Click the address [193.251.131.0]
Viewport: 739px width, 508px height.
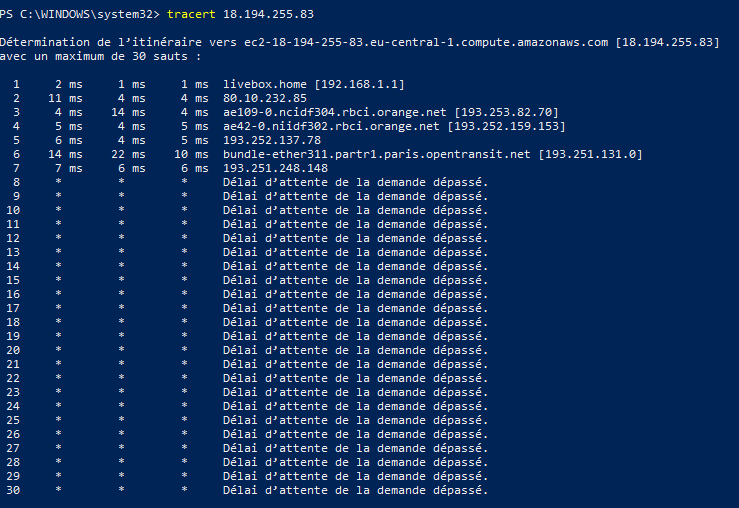coord(591,154)
